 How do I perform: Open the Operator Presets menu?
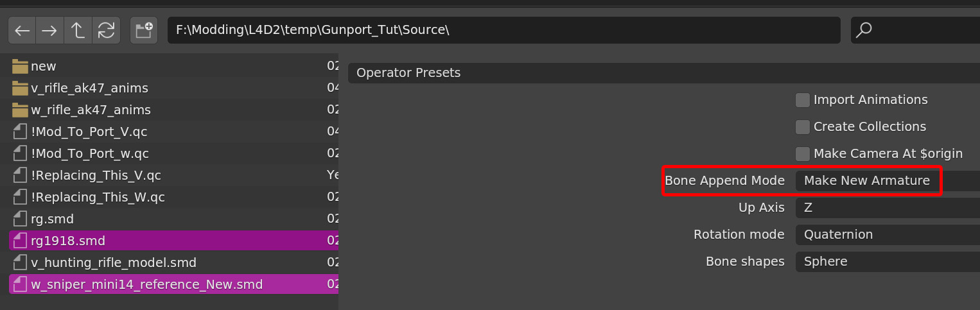coord(661,73)
